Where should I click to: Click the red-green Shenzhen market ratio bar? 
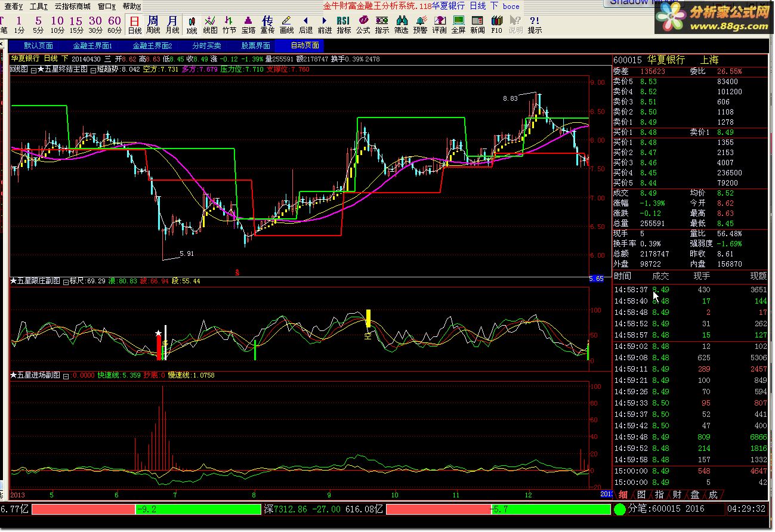click(x=498, y=509)
